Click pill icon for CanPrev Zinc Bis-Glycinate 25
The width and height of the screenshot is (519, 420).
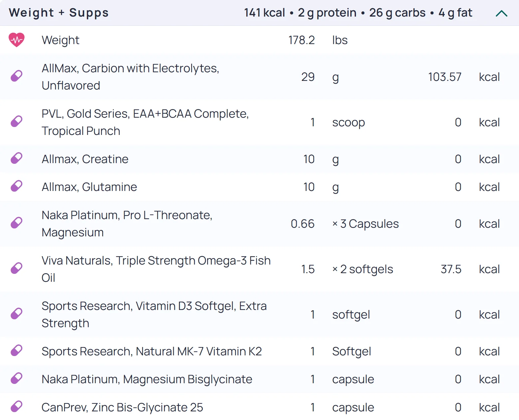coord(17,407)
